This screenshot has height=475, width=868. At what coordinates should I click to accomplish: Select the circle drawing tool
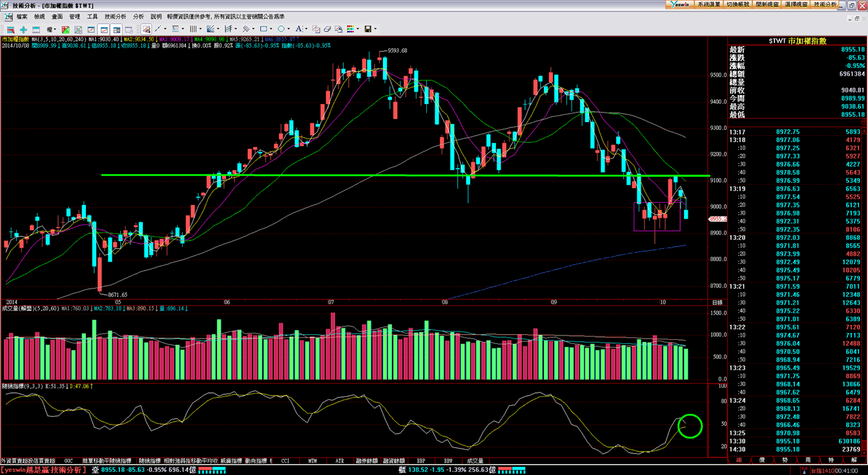click(x=281, y=29)
